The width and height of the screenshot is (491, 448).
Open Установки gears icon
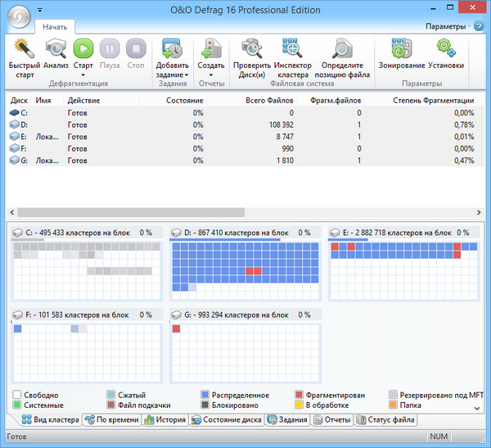(x=446, y=48)
